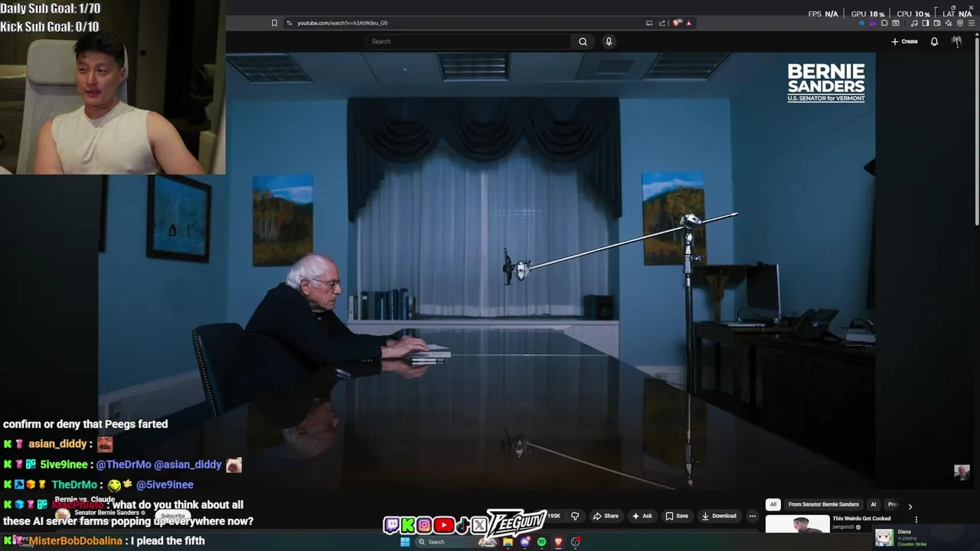Select the AI filter chip
Screen dimensions: 980x551
coord(873,504)
